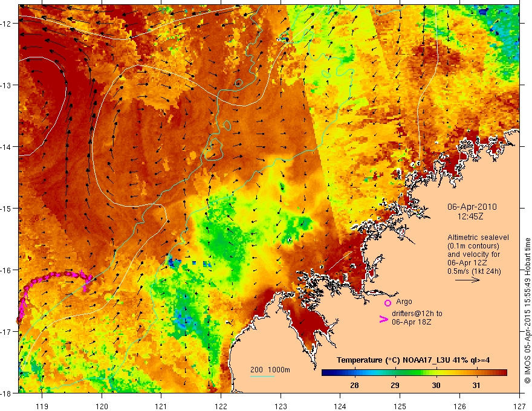Screen dimensions: 532x411
Task: Click the 123 longitude axis label
Action: [x=281, y=406]
